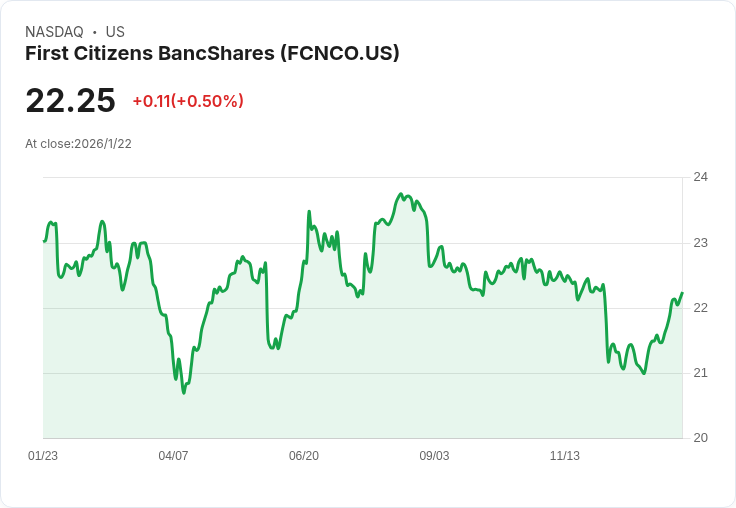Screen dimensions: 736x508
Task: Click the +0.11(+0.50%) price change
Action: [x=188, y=101]
